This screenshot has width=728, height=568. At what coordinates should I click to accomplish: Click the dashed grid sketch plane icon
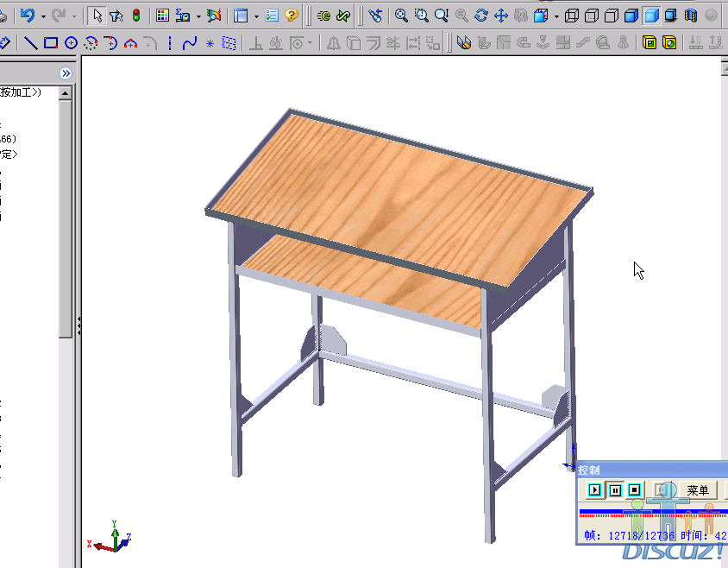pyautogui.click(x=229, y=43)
